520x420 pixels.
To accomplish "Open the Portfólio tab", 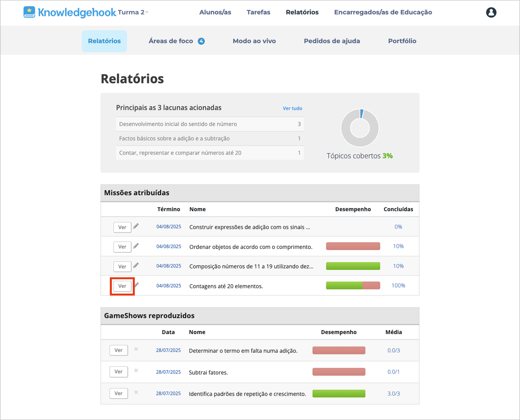I will pyautogui.click(x=402, y=41).
